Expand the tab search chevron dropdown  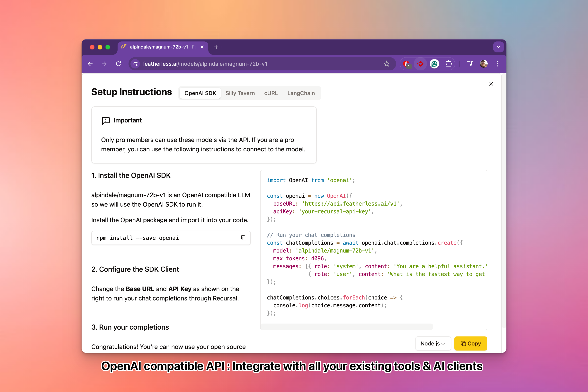click(x=498, y=47)
